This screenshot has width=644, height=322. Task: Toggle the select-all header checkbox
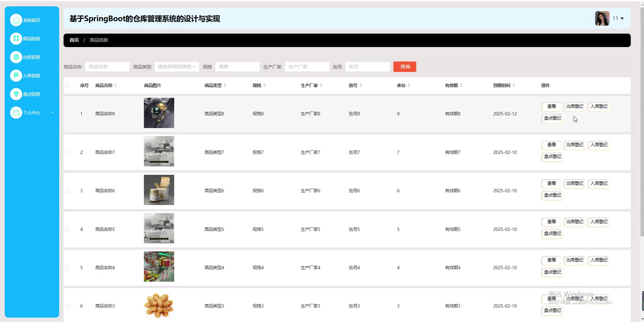[x=67, y=85]
